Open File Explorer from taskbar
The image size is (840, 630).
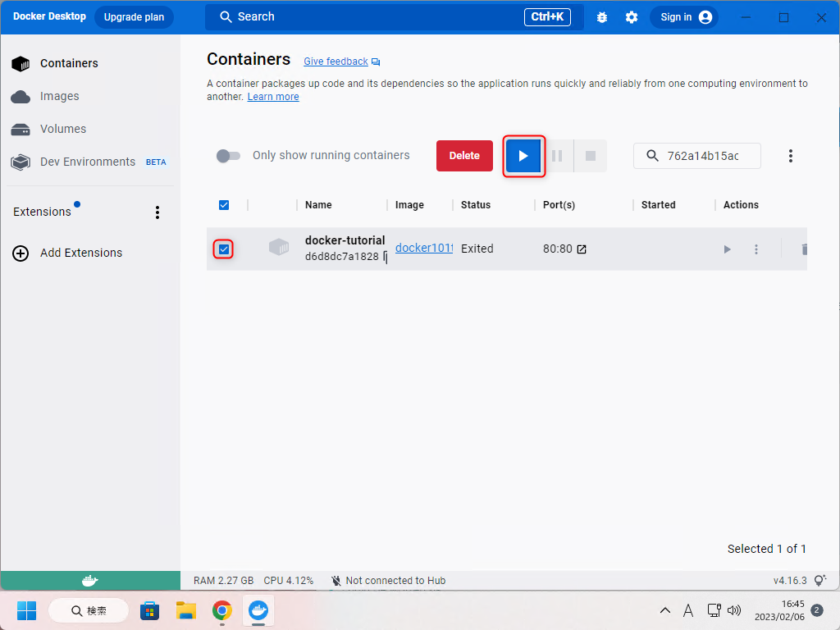click(186, 610)
